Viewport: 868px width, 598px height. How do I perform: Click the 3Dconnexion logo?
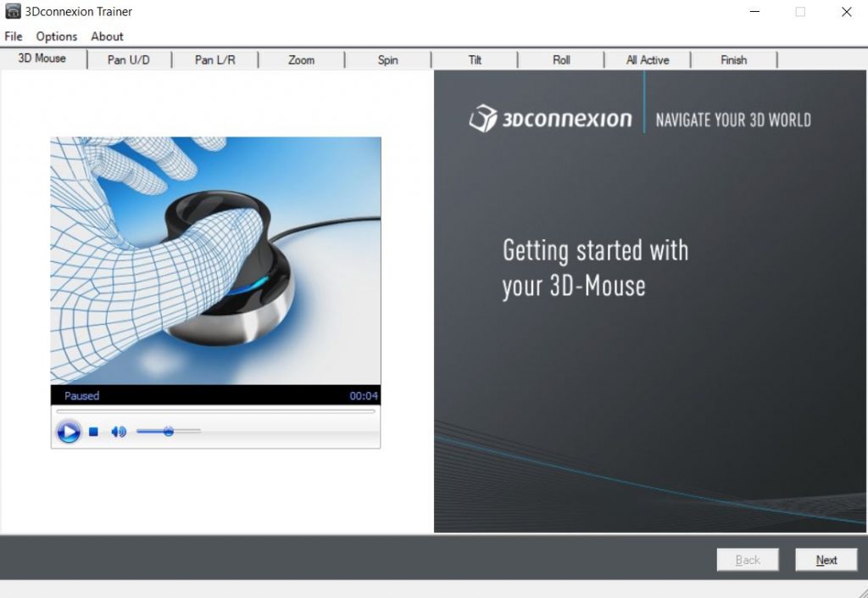[551, 119]
